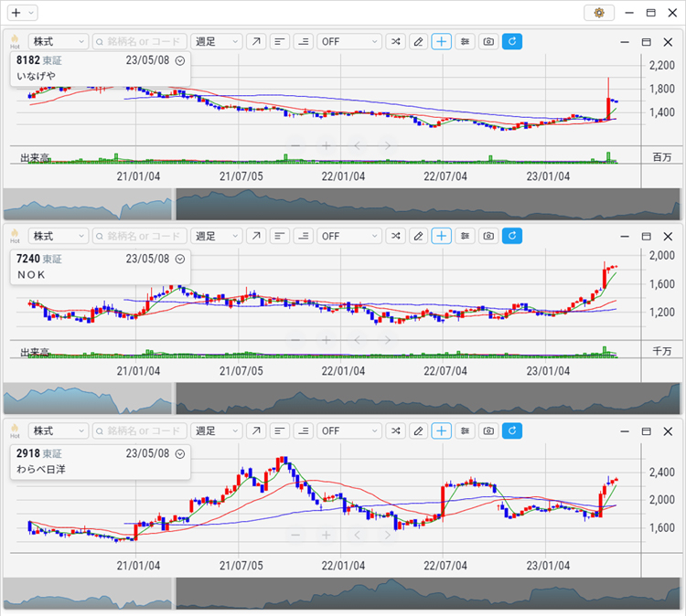Toggle crosshair cursor in top chart toolbar
Screen dimensions: 686x616
(442, 42)
